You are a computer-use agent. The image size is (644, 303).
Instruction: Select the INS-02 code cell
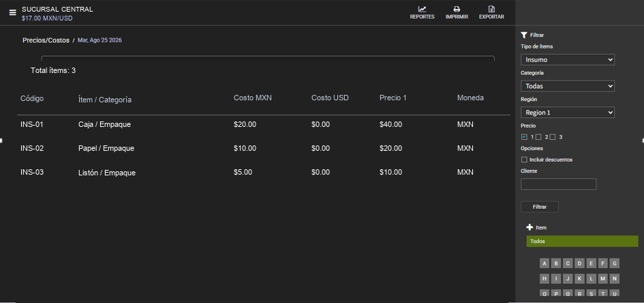point(32,148)
